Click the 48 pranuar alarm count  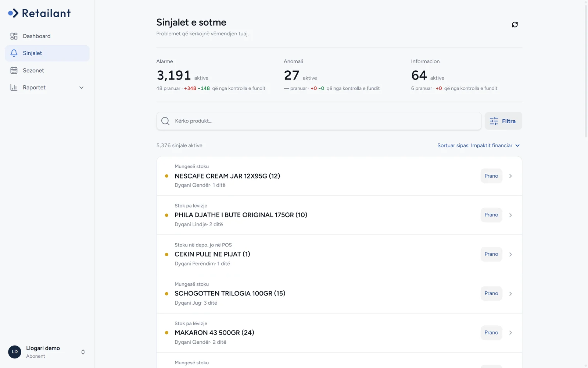click(x=168, y=88)
